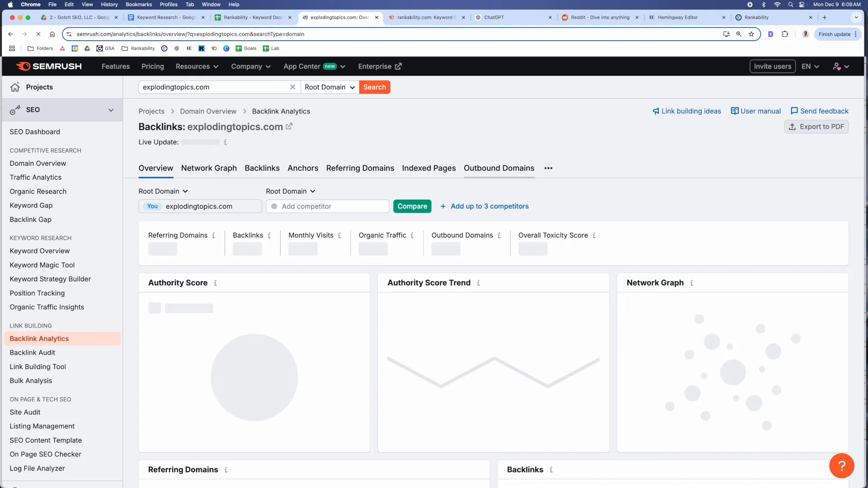Bookmark page with the star icon

751,34
